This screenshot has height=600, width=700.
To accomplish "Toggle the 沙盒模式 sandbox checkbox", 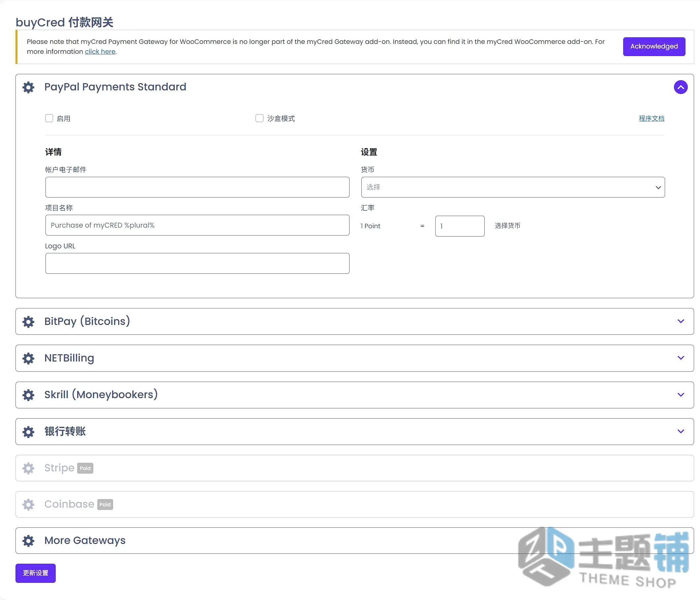I will pyautogui.click(x=259, y=118).
